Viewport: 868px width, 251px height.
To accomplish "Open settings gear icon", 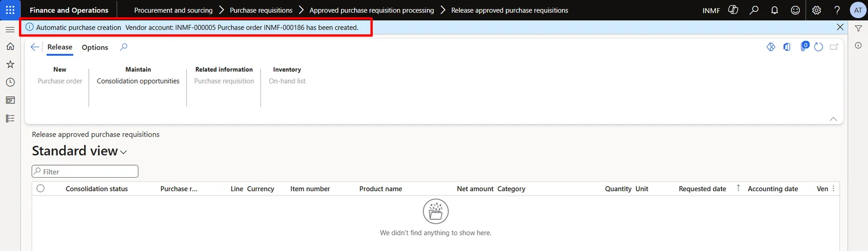I will [x=816, y=10].
